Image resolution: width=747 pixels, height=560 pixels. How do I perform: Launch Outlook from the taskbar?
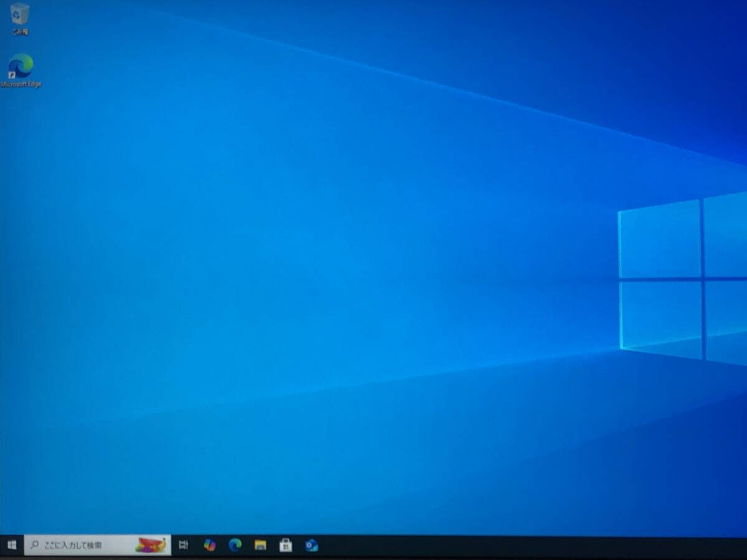click(x=311, y=545)
